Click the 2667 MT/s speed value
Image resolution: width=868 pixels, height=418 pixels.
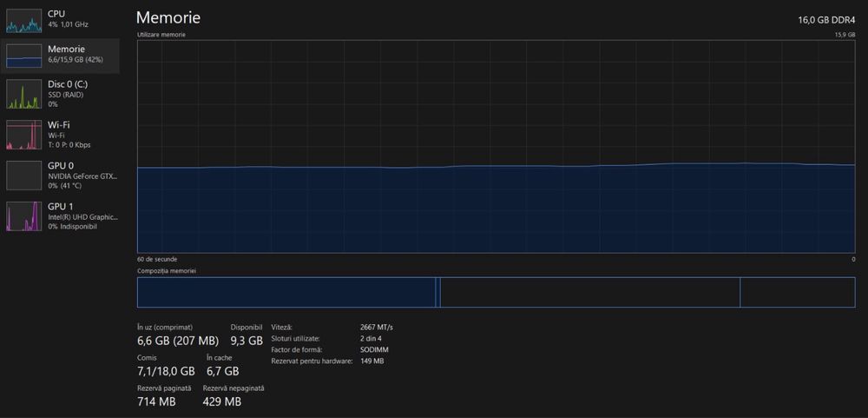coord(377,328)
